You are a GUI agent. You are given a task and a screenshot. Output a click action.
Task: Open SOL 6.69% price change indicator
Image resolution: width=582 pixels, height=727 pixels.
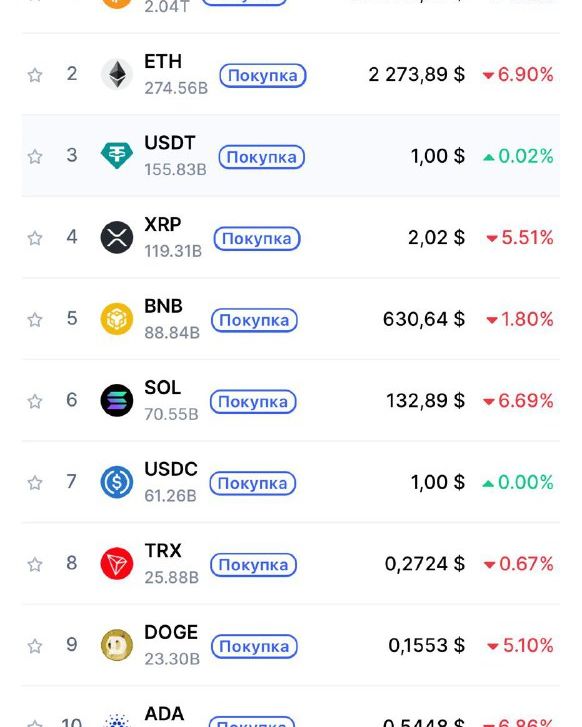[518, 401]
